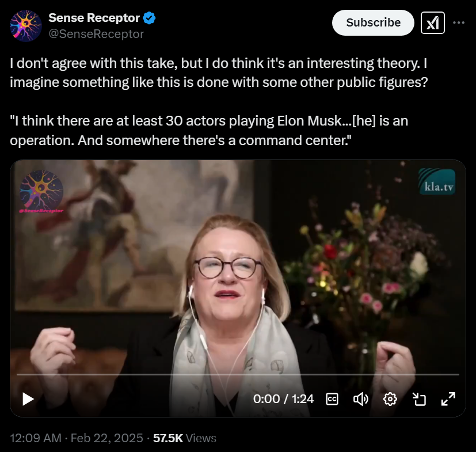Seek along the video progress bar
Viewport: 476px width, 452px height.
coord(238,374)
